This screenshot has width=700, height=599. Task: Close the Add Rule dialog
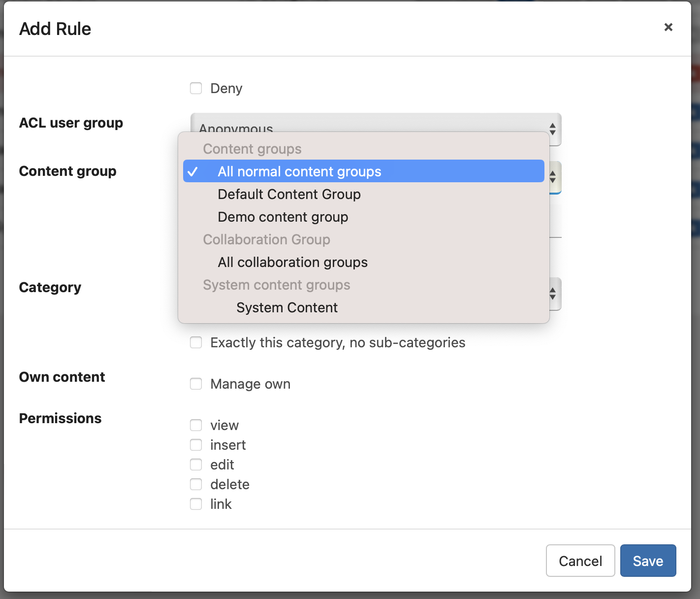pos(668,27)
